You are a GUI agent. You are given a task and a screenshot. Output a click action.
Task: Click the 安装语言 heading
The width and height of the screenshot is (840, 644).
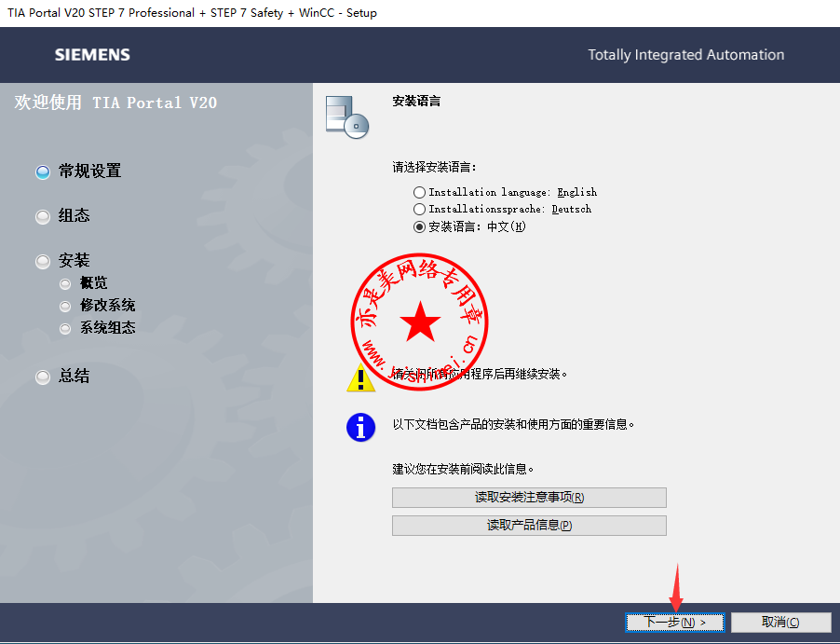tap(416, 101)
